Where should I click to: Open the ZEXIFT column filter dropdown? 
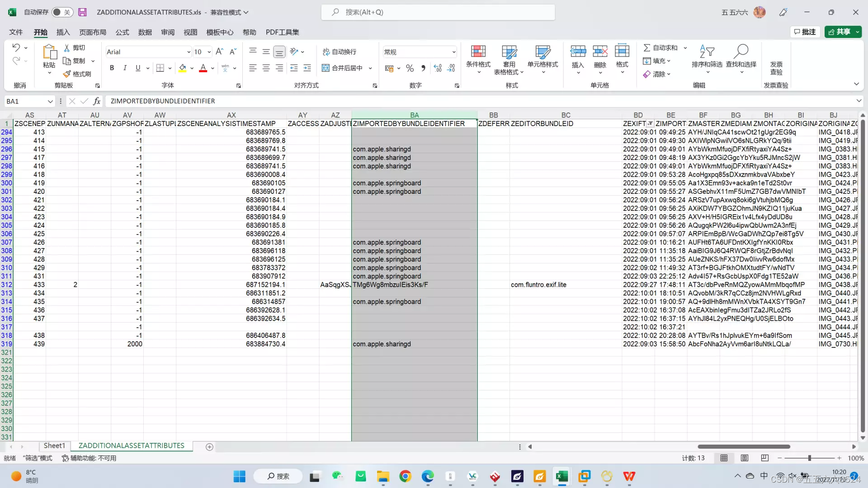pyautogui.click(x=650, y=123)
